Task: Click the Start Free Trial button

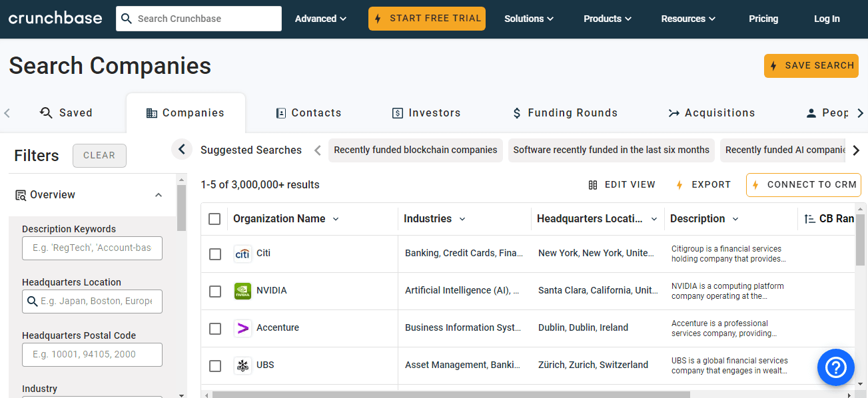Action: [x=427, y=19]
